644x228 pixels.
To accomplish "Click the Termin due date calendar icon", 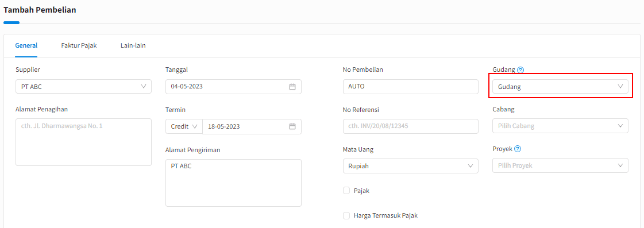I will [292, 126].
